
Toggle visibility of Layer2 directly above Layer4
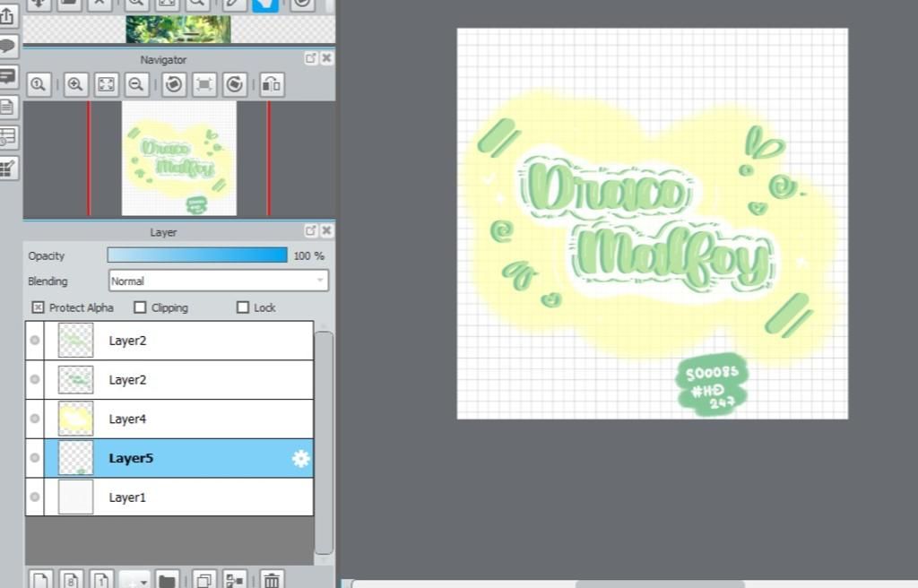[x=35, y=379]
